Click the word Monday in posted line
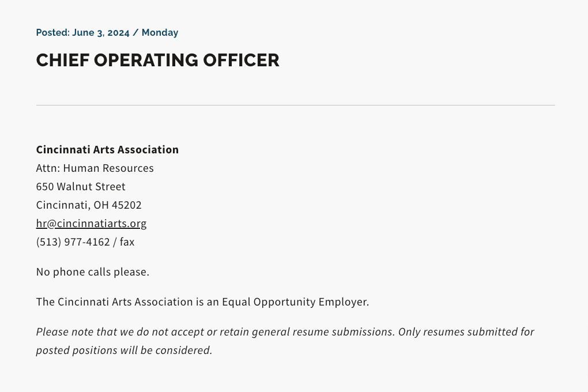The width and height of the screenshot is (588, 392). coord(160,33)
